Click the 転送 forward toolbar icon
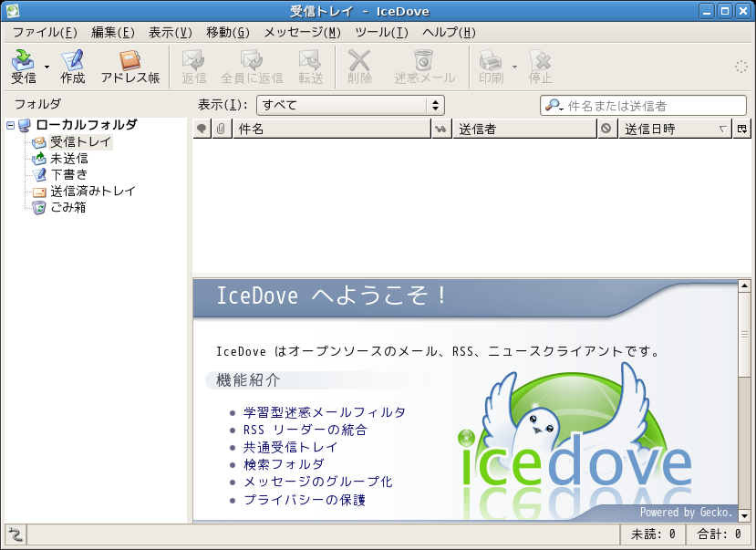This screenshot has height=550, width=756. pos(310,67)
